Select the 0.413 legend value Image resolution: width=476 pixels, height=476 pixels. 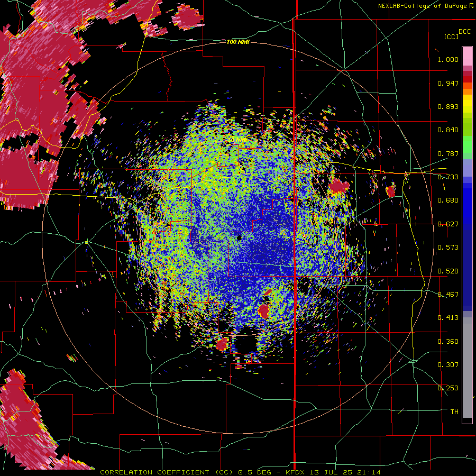[448, 318]
